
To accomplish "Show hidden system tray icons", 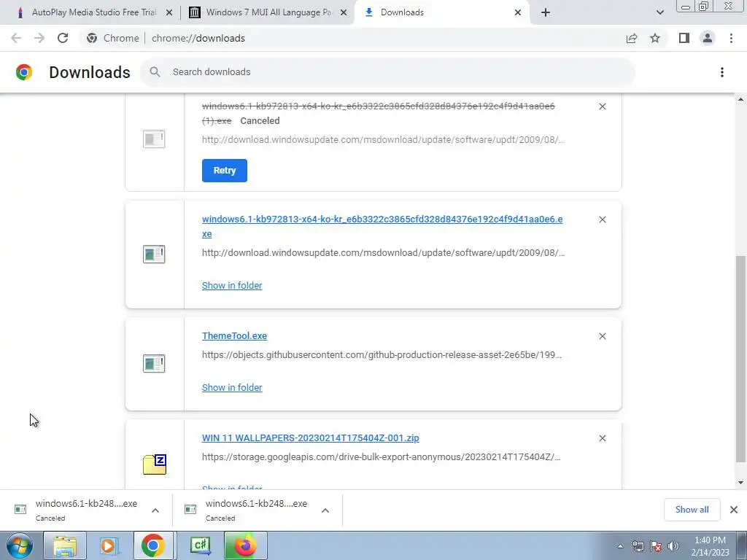I will click(x=620, y=546).
